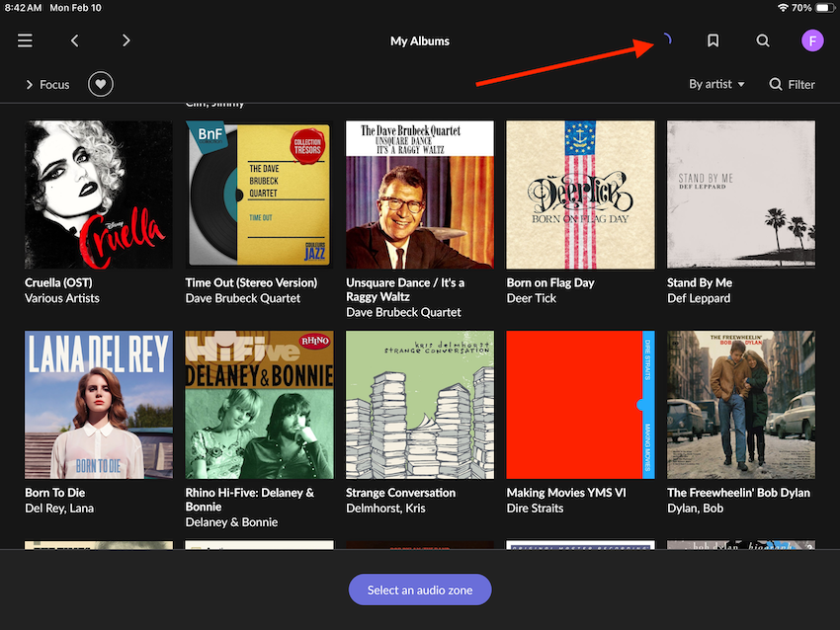Tap the loading activity spinner
The width and height of the screenshot is (840, 630).
pyautogui.click(x=666, y=39)
